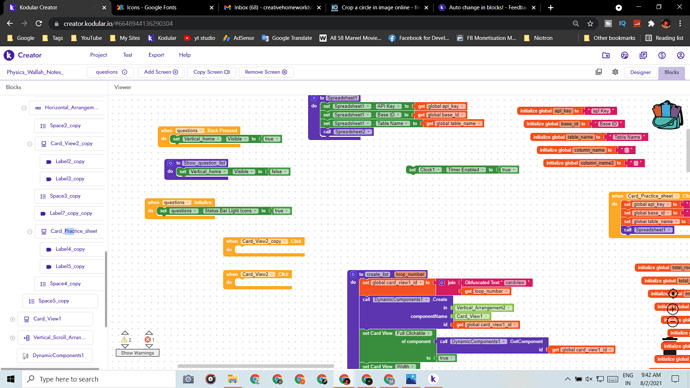
Task: Zoom in on the blocks workspace
Action: (x=672, y=309)
